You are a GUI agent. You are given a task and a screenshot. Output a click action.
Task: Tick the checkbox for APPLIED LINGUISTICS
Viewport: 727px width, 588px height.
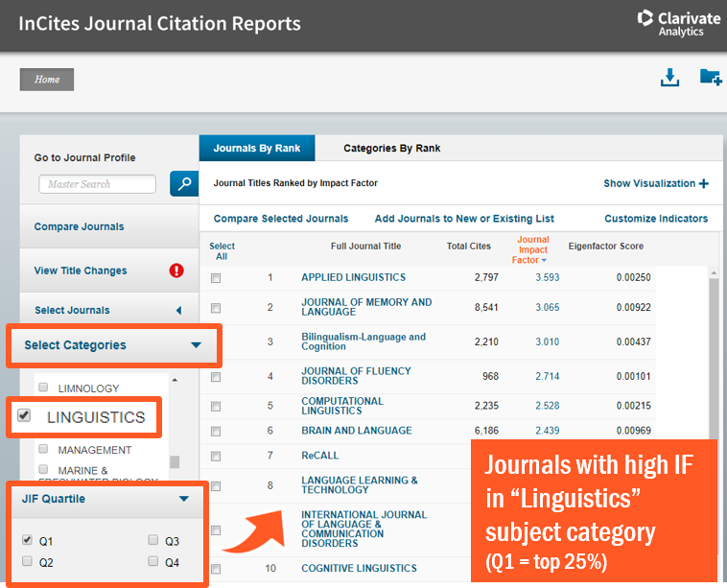click(216, 278)
